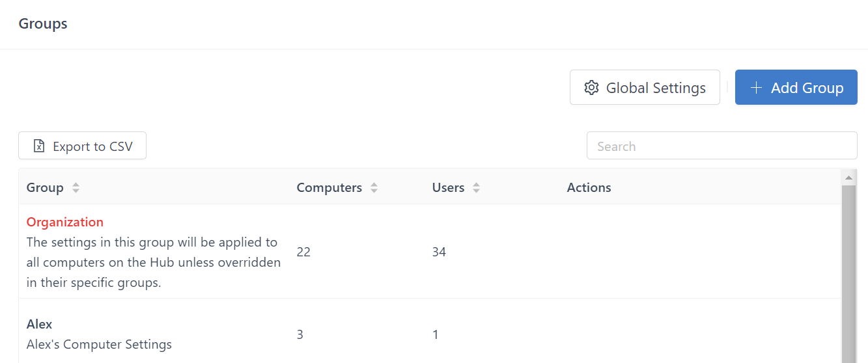Sort by the Computers column header

tap(329, 188)
